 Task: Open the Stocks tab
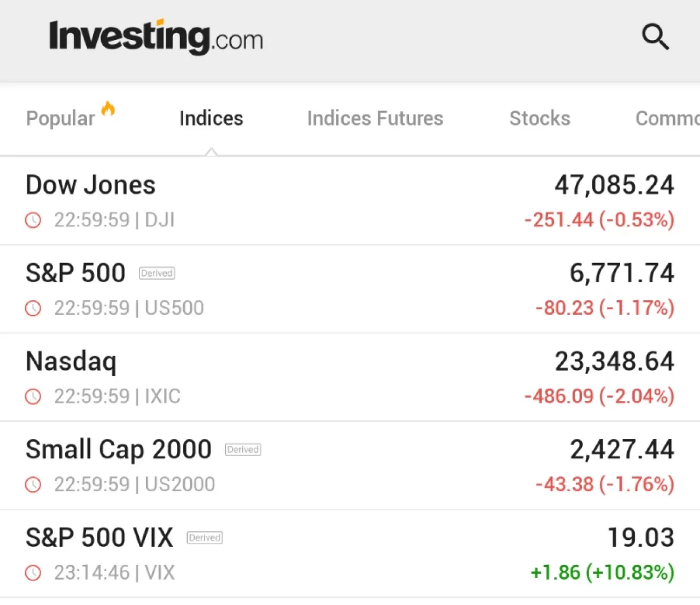(x=540, y=118)
